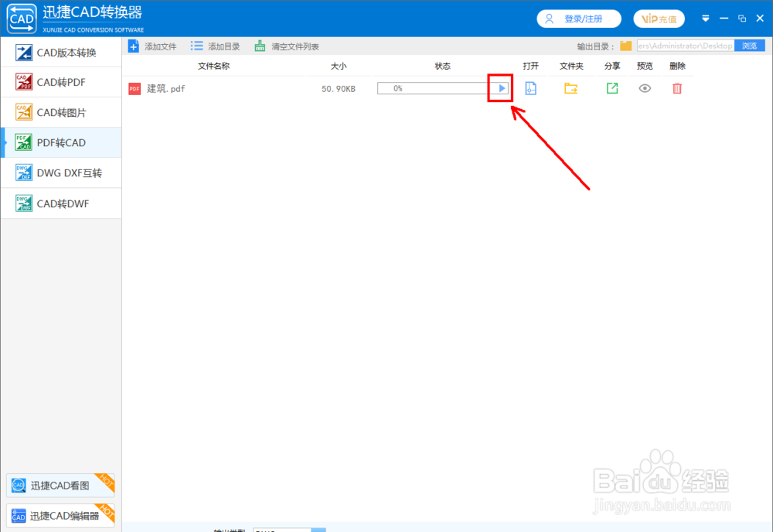773x532 pixels.
Task: Share 建筑.pdf using the green share icon
Action: tap(611, 88)
